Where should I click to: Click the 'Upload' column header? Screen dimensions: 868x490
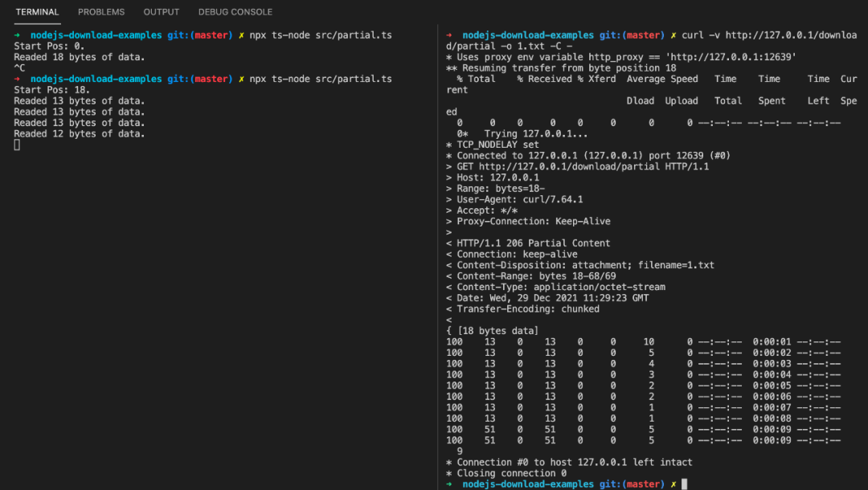pos(682,100)
